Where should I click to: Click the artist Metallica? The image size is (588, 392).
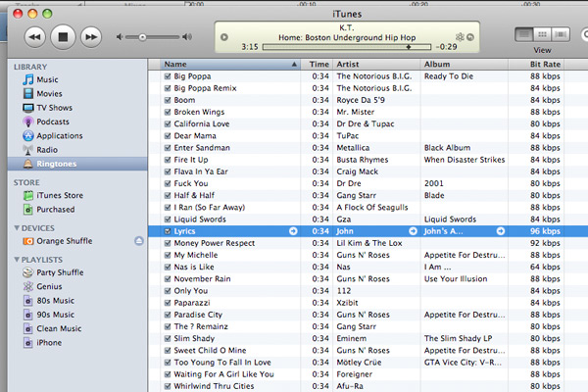(x=353, y=148)
